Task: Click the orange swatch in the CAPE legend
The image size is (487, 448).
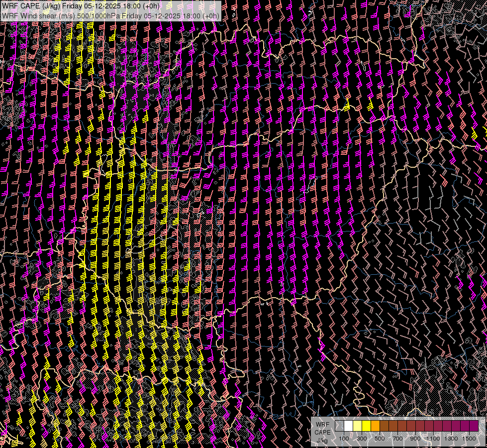Action: [x=376, y=426]
